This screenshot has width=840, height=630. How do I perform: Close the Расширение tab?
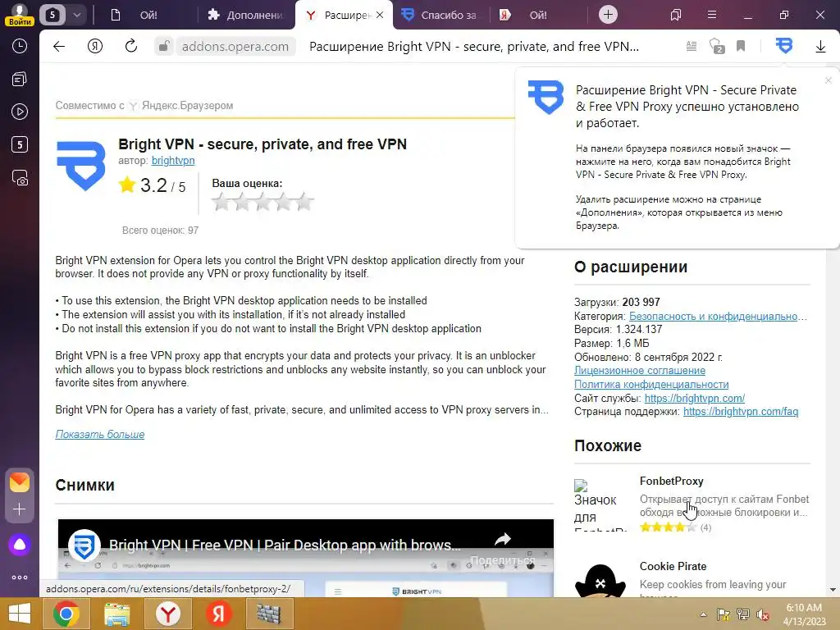[x=380, y=15]
